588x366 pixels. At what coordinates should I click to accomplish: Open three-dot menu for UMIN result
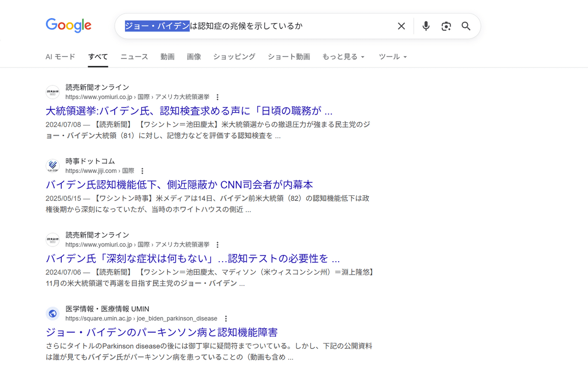click(226, 318)
